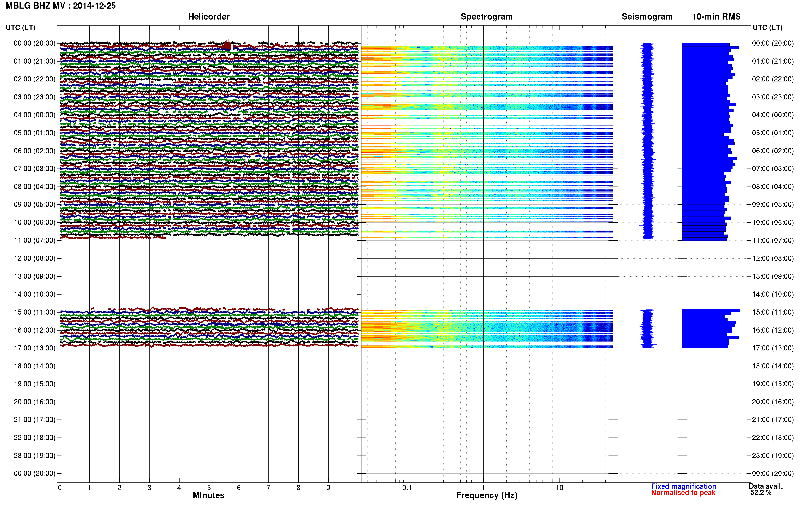Click the left '04:00 (00:00)' time label
Screen dimensions: 812x508
click(35, 115)
